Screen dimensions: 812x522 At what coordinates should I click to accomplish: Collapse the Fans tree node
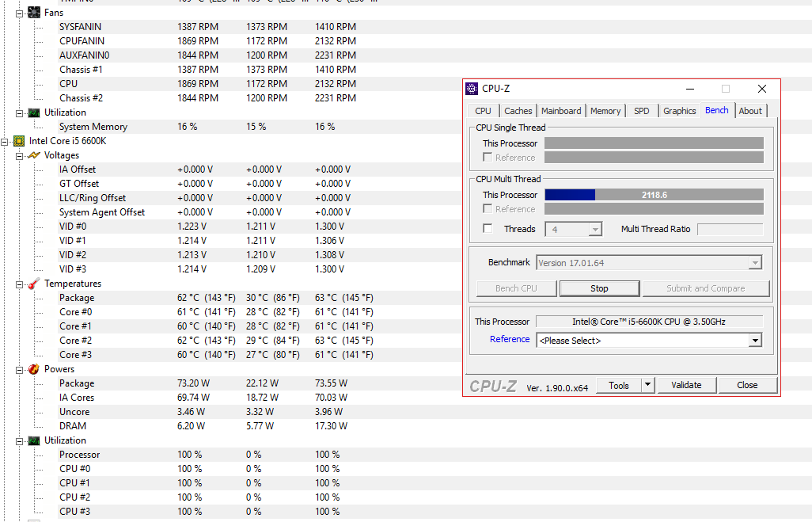click(x=19, y=13)
